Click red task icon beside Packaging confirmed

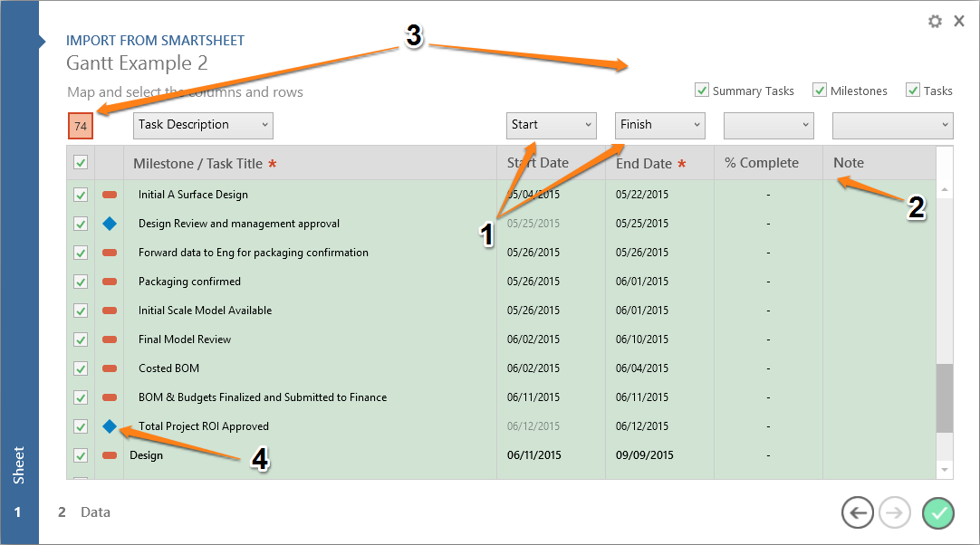click(x=110, y=282)
